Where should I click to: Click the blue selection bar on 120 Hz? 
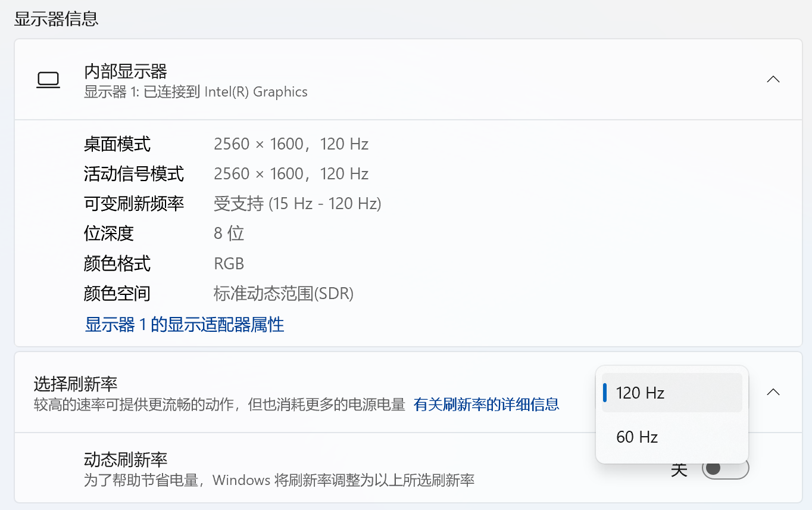605,392
